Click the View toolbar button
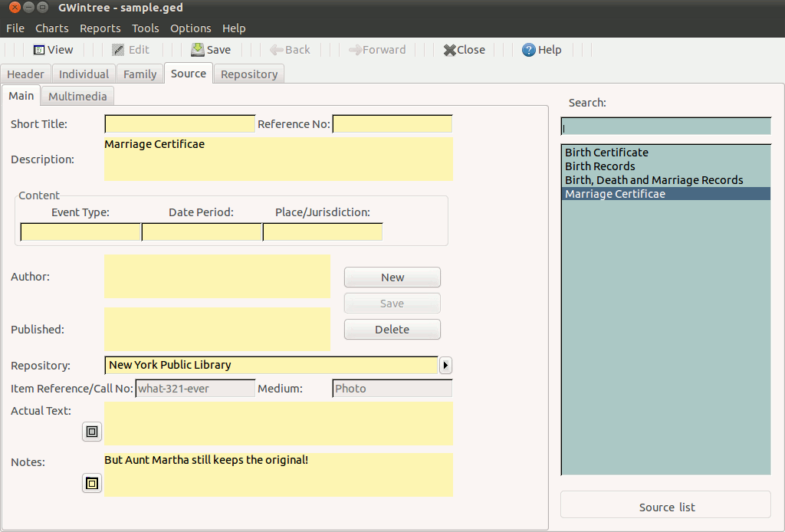This screenshot has width=785, height=532. point(53,50)
